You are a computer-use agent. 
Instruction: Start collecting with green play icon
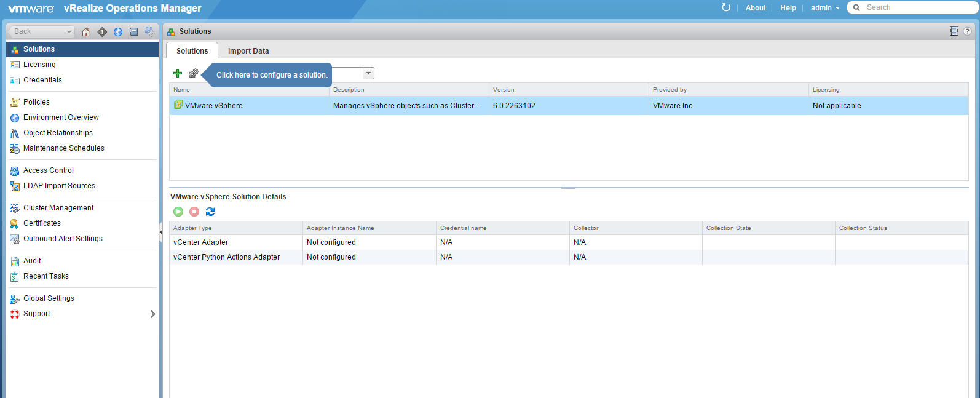[178, 212]
